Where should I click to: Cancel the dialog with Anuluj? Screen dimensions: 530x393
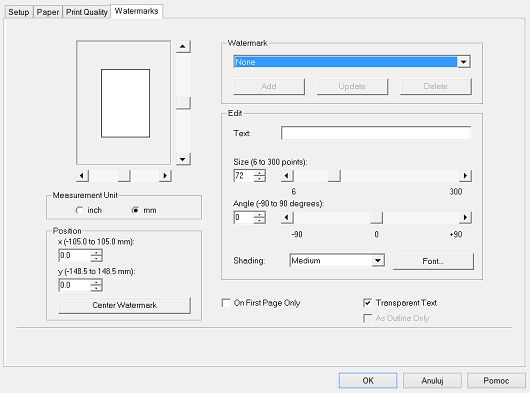[x=432, y=380]
